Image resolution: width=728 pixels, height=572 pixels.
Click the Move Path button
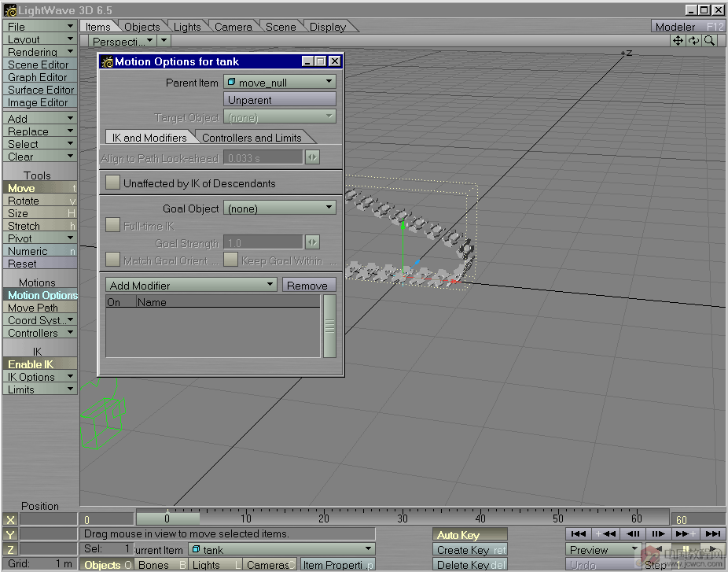[x=40, y=308]
